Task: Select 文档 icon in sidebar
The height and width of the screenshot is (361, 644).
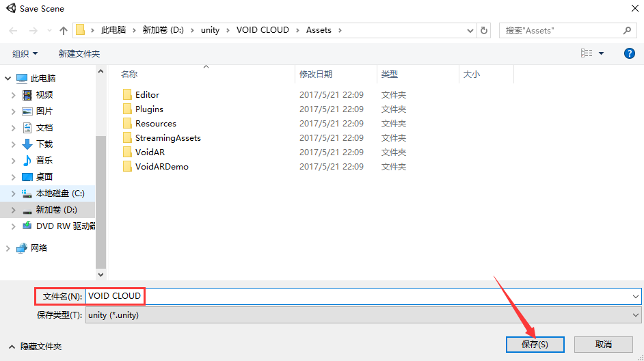Action: tap(27, 128)
